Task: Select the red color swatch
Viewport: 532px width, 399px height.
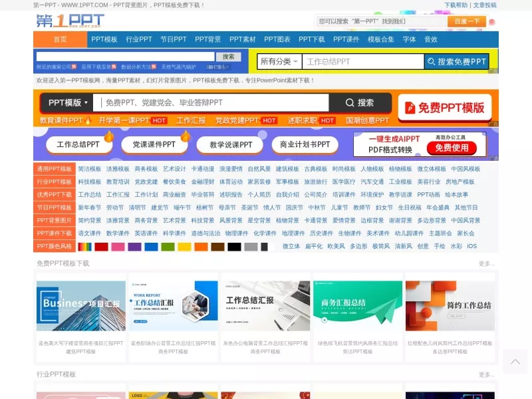Action: coord(101,247)
